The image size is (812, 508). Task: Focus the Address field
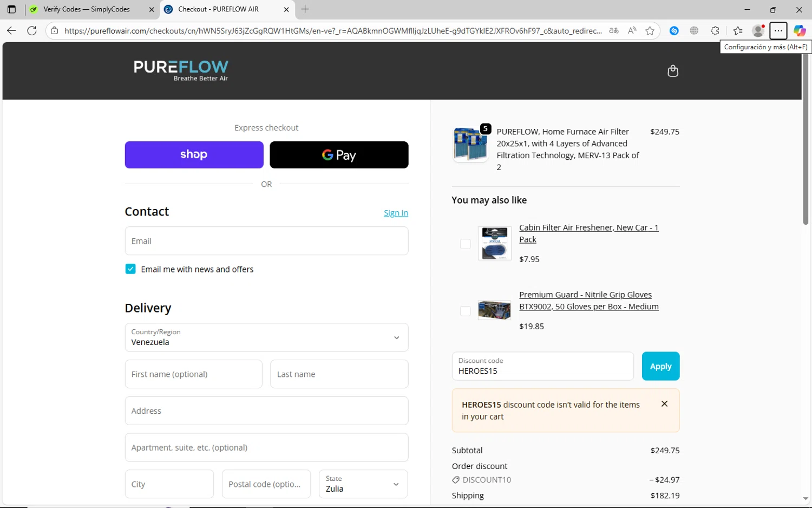click(266, 411)
